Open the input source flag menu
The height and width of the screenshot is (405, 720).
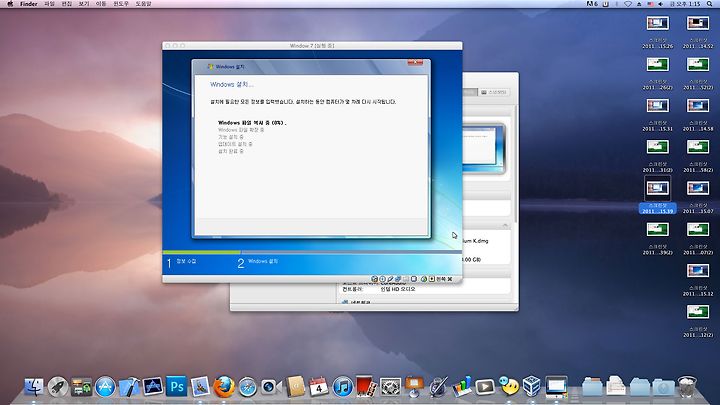[x=650, y=4]
